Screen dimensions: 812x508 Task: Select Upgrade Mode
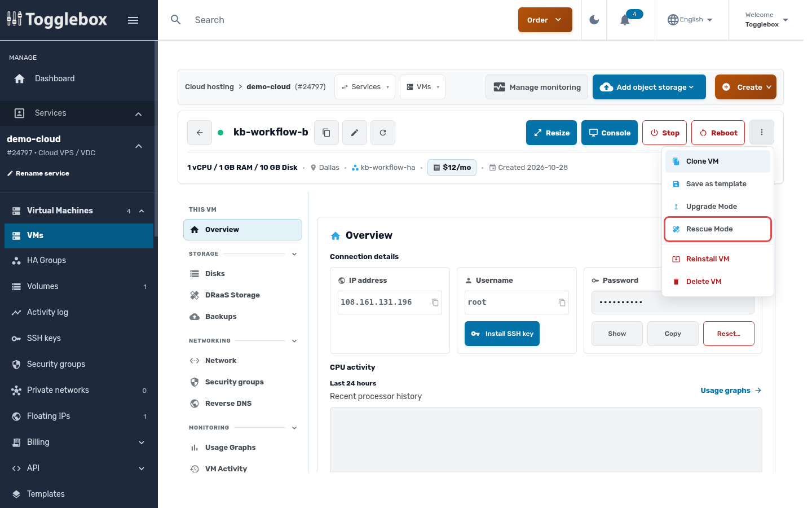click(x=718, y=207)
